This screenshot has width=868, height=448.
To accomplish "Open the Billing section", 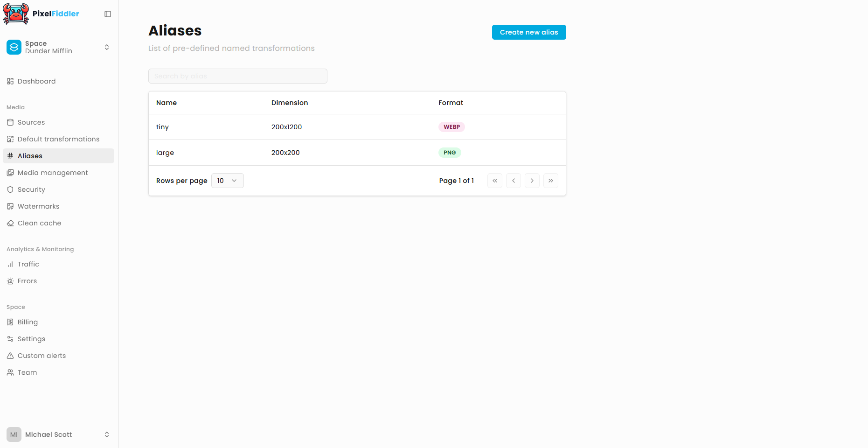I will [x=27, y=322].
